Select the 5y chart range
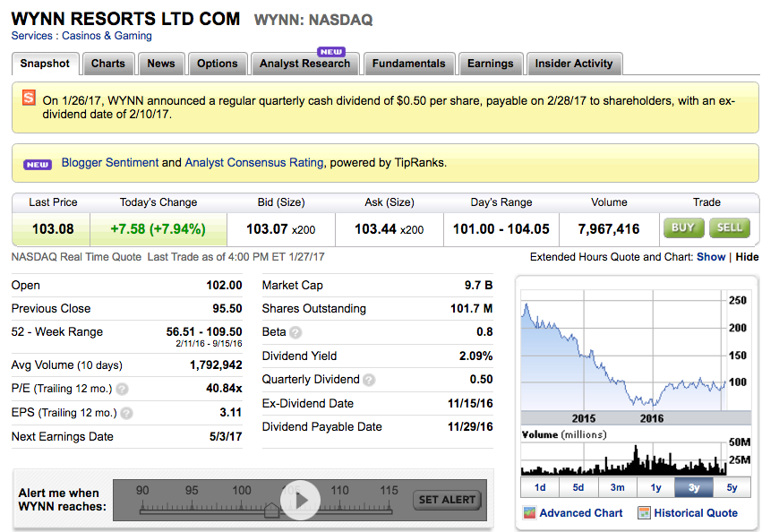762x532 pixels. click(732, 487)
